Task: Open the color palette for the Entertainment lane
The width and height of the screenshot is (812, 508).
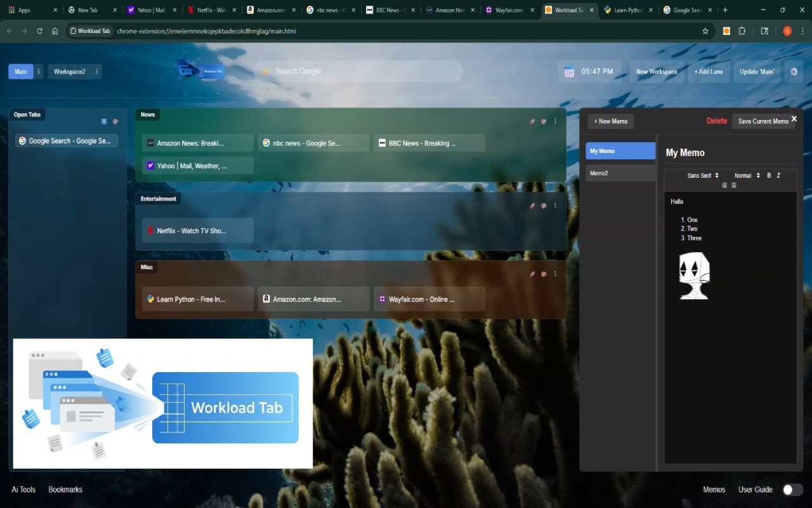Action: pyautogui.click(x=544, y=206)
